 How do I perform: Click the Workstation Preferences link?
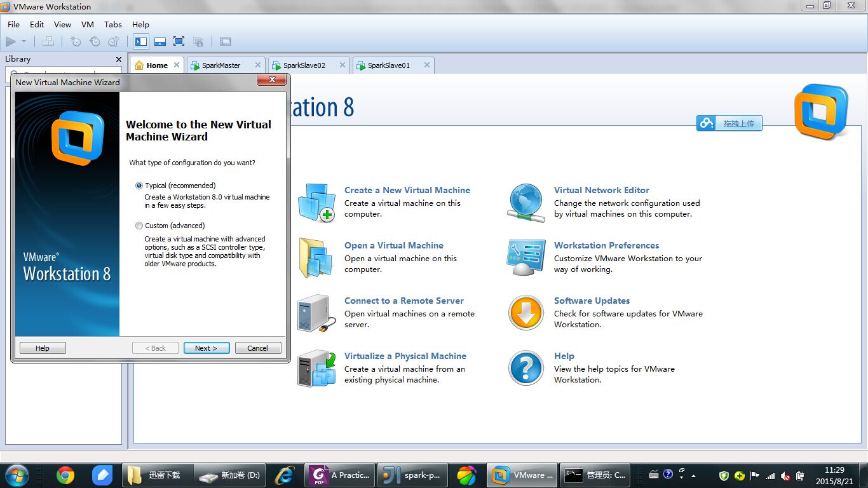(606, 245)
